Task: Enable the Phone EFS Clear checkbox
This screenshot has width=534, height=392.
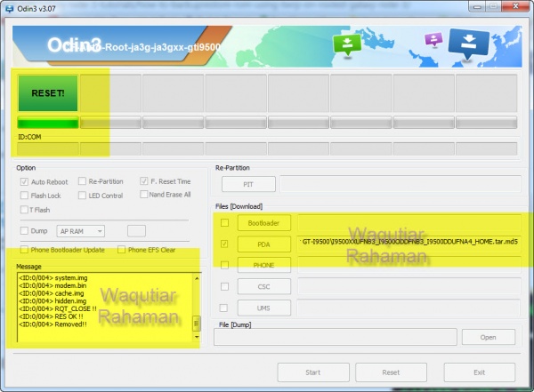Action: (x=121, y=250)
